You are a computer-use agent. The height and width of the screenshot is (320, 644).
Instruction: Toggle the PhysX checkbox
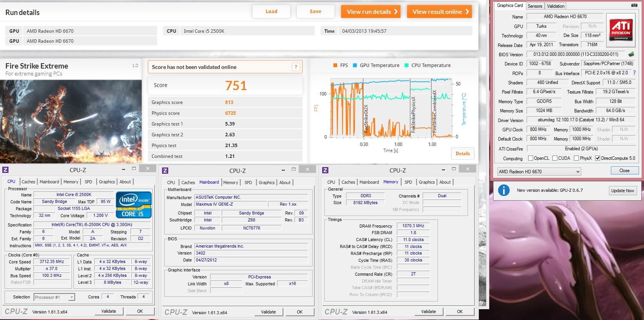pos(576,158)
